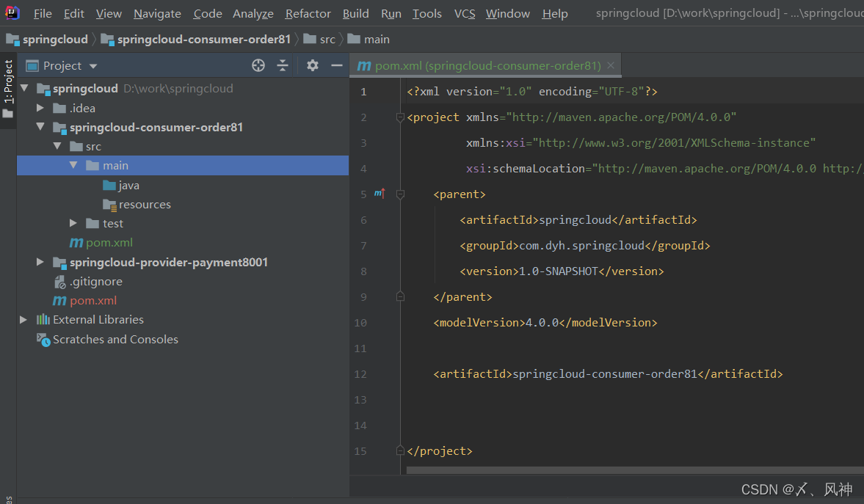Click the Locate/Select Opened File target icon
Image resolution: width=864 pixels, height=504 pixels.
(258, 65)
